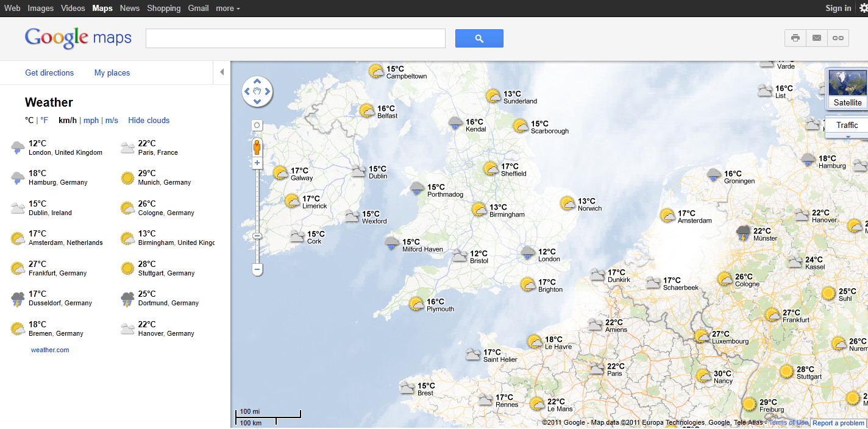
Task: Open Terms of Use link
Action: (788, 423)
